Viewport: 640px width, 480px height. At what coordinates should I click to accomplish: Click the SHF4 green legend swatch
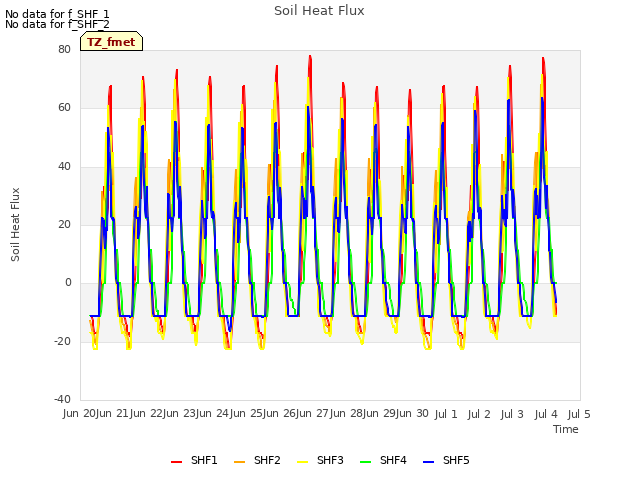pos(366,462)
